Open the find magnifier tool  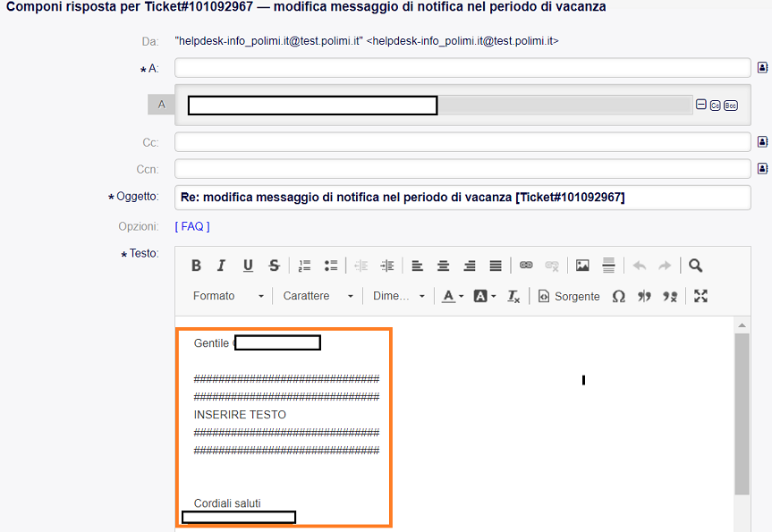coord(696,266)
